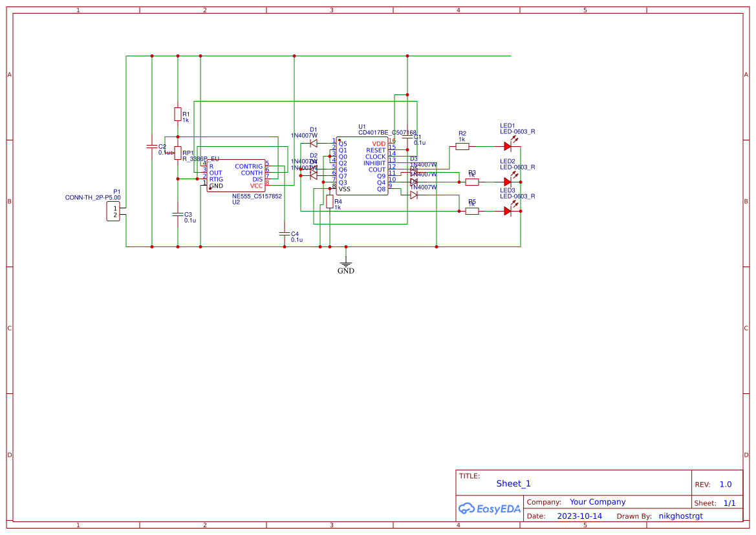Select the 'Your Company' text
This screenshot has width=756, height=535.
tap(598, 502)
